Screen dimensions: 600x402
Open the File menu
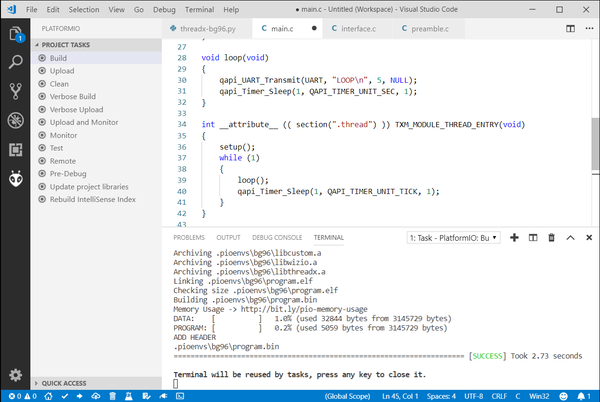31,10
